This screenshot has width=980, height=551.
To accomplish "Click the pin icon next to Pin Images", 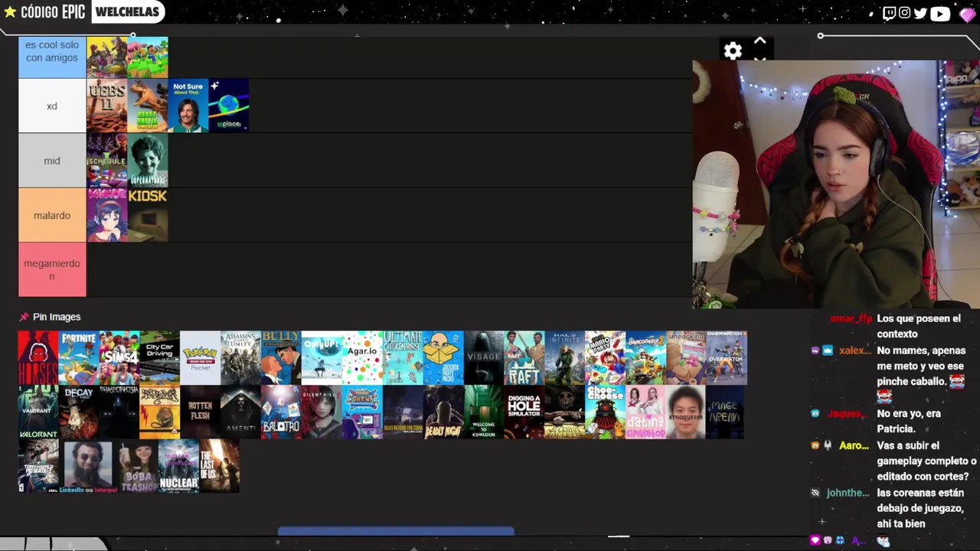I will tap(24, 317).
